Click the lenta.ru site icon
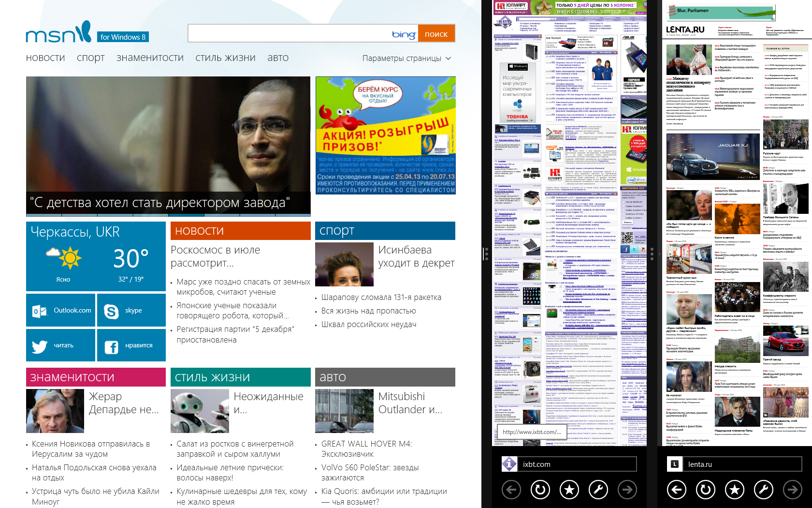This screenshot has width=812, height=508. 674,464
